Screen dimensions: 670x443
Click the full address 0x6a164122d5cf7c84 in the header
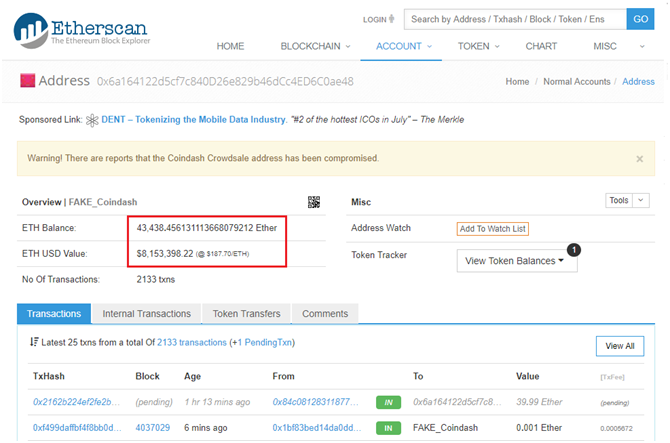(x=225, y=82)
